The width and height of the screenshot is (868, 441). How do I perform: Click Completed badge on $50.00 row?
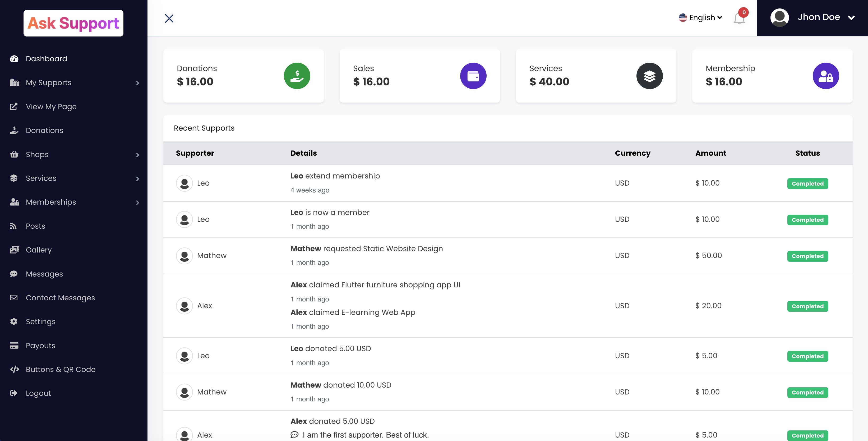pyautogui.click(x=807, y=256)
